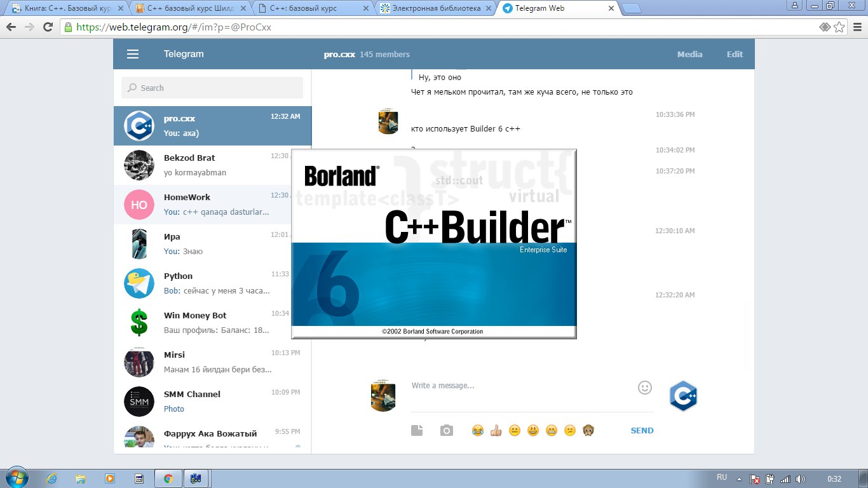Open the Windows Start menu
Viewport: 868px width, 488px height.
click(x=16, y=478)
